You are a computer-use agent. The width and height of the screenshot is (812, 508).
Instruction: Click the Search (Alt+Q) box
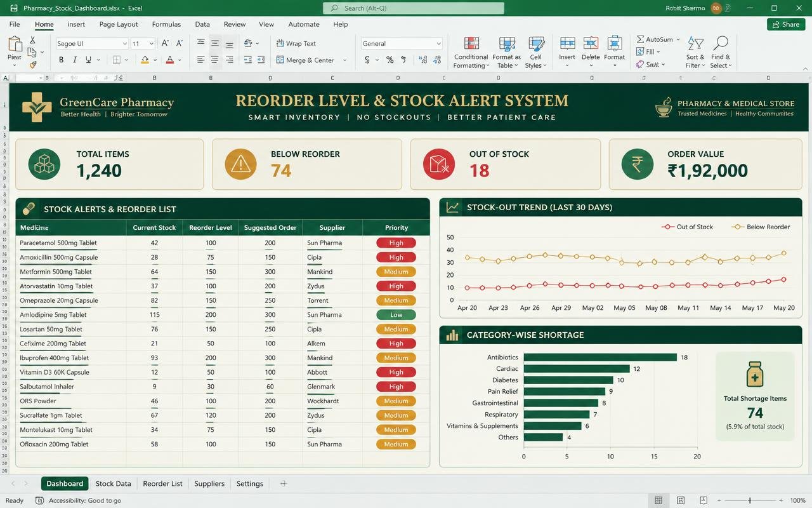414,8
